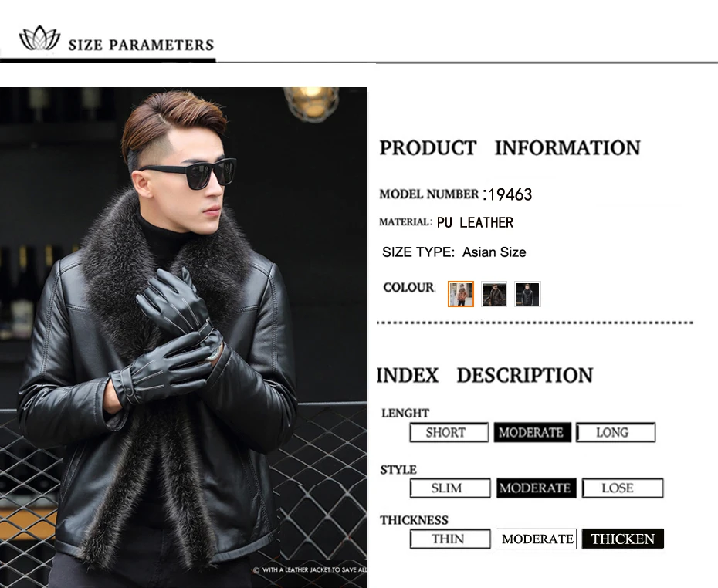This screenshot has height=588, width=718.
Task: Pick MODERATE under the THICKNESS row
Action: 537,539
